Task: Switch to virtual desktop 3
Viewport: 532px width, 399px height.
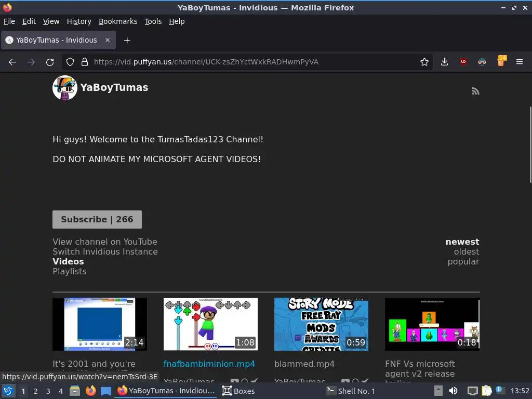Action: click(48, 391)
